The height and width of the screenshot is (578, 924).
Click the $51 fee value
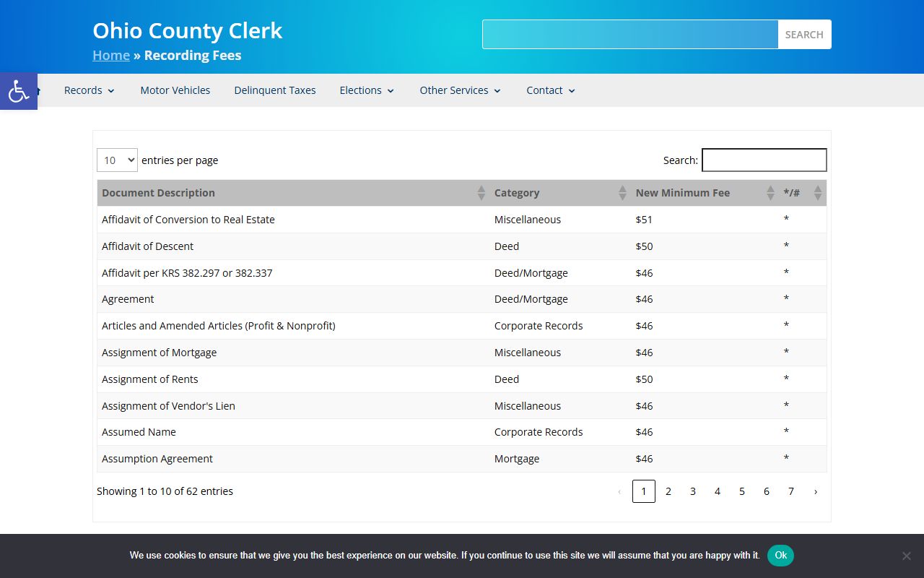pos(644,220)
